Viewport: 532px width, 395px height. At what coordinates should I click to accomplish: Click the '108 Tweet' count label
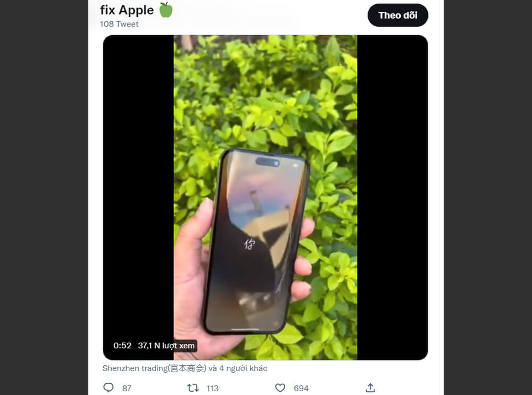coord(119,24)
